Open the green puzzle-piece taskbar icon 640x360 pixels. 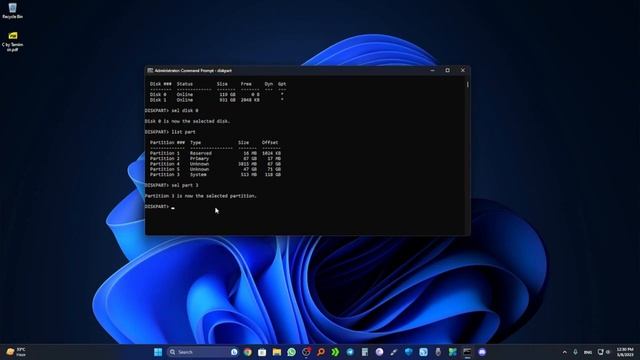(453, 352)
